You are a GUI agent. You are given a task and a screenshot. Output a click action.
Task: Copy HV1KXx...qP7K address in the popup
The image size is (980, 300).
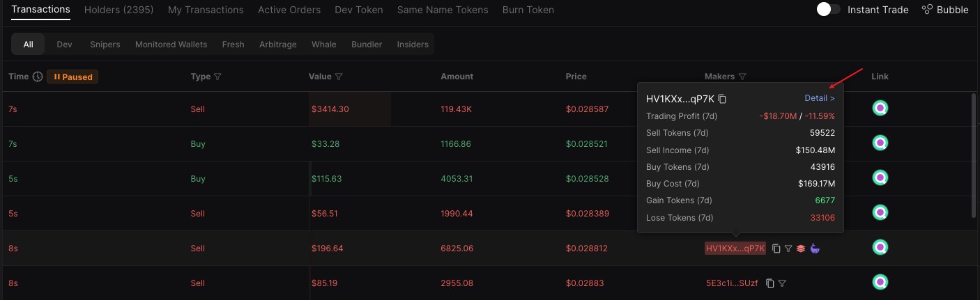722,99
